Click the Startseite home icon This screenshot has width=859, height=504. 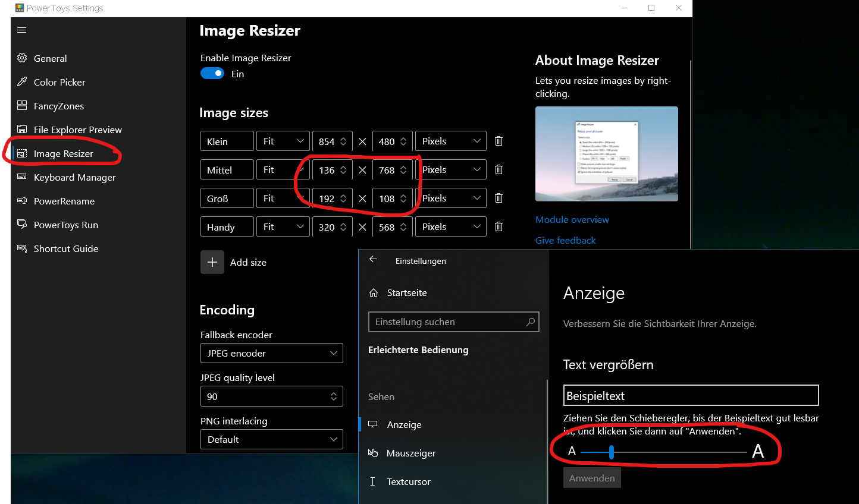(375, 292)
